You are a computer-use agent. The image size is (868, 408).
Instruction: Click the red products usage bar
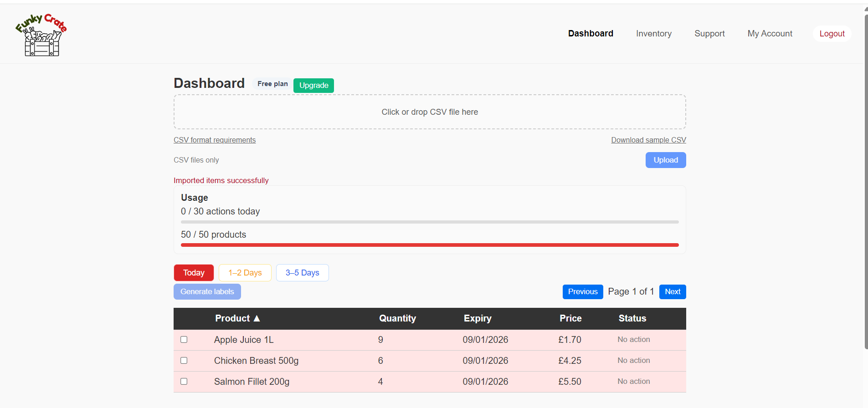tap(430, 245)
